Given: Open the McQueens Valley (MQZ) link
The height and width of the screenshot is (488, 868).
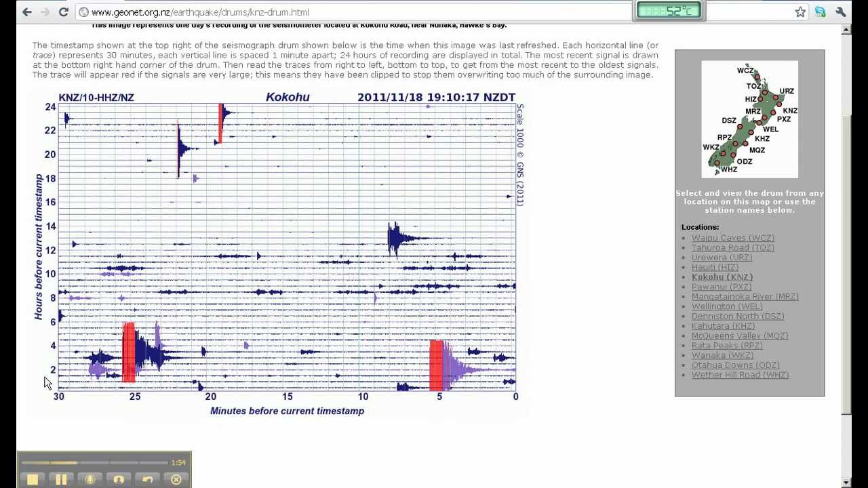Looking at the screenshot, I should (x=740, y=335).
